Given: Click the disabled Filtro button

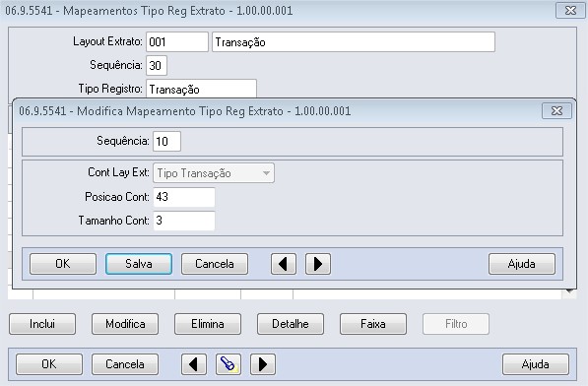Looking at the screenshot, I should coord(456,324).
